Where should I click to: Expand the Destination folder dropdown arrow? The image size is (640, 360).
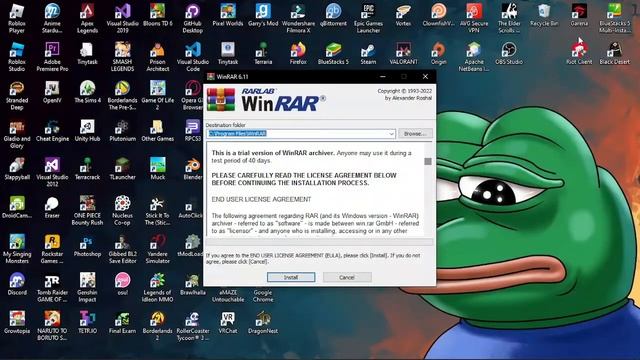pyautogui.click(x=391, y=133)
